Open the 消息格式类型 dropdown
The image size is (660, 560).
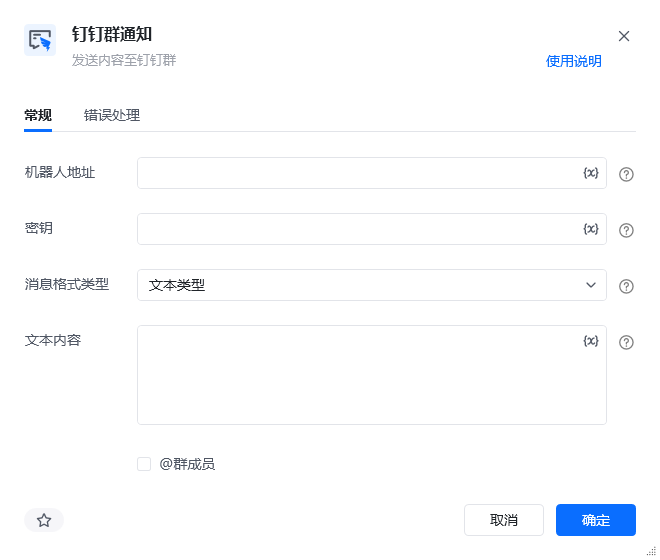pos(372,285)
